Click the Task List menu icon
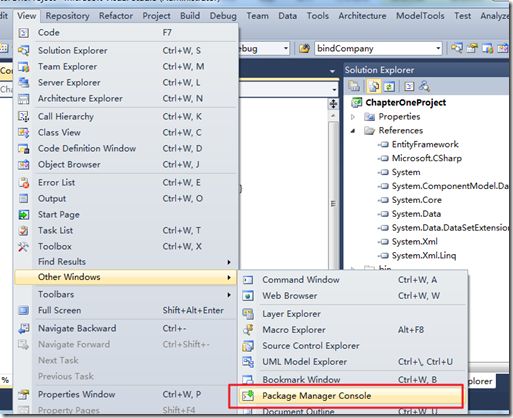This screenshot has width=513, height=418. (x=23, y=230)
